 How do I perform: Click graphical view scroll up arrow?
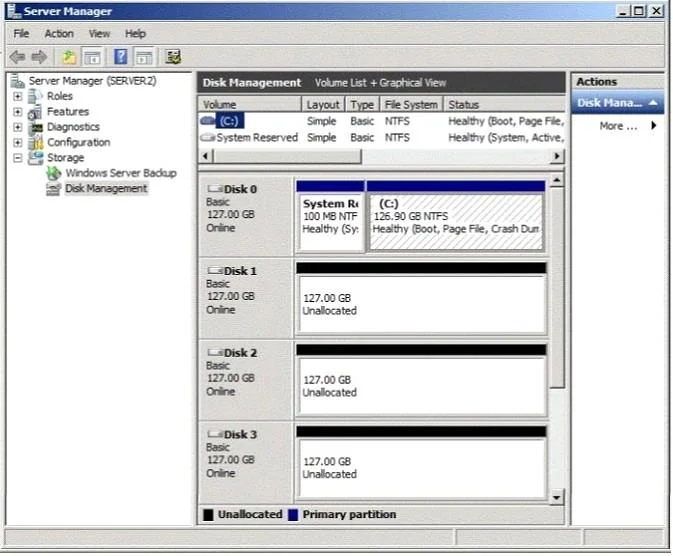[557, 180]
